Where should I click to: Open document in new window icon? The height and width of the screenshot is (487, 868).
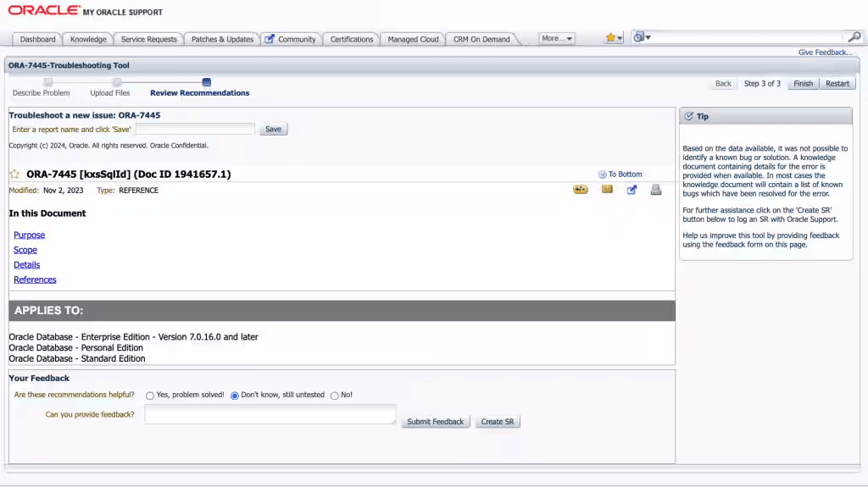point(632,190)
